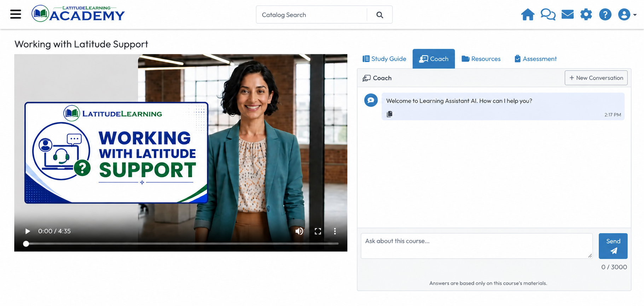Click the catalog search magnifier button
Viewport: 644px width, 306px height.
[x=379, y=15]
